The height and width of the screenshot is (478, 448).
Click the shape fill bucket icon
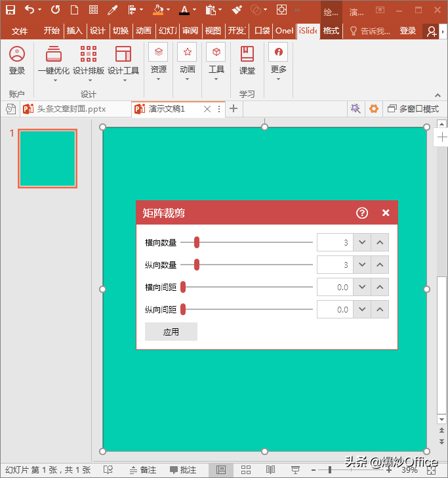pyautogui.click(x=158, y=10)
